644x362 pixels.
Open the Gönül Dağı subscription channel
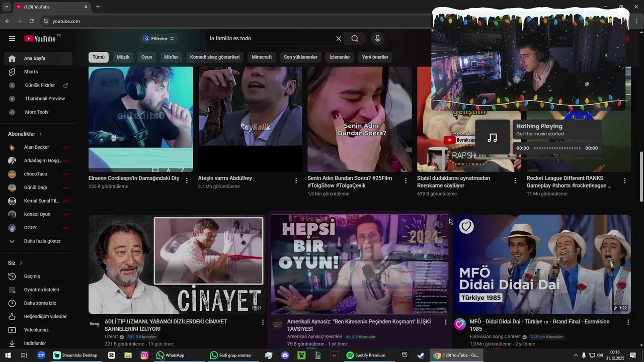(38, 188)
